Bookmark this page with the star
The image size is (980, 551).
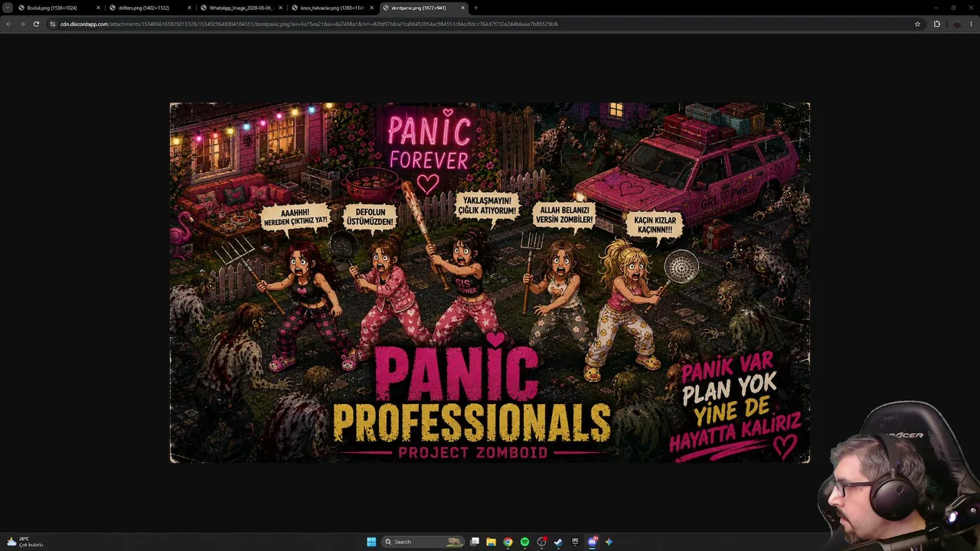pyautogui.click(x=917, y=24)
